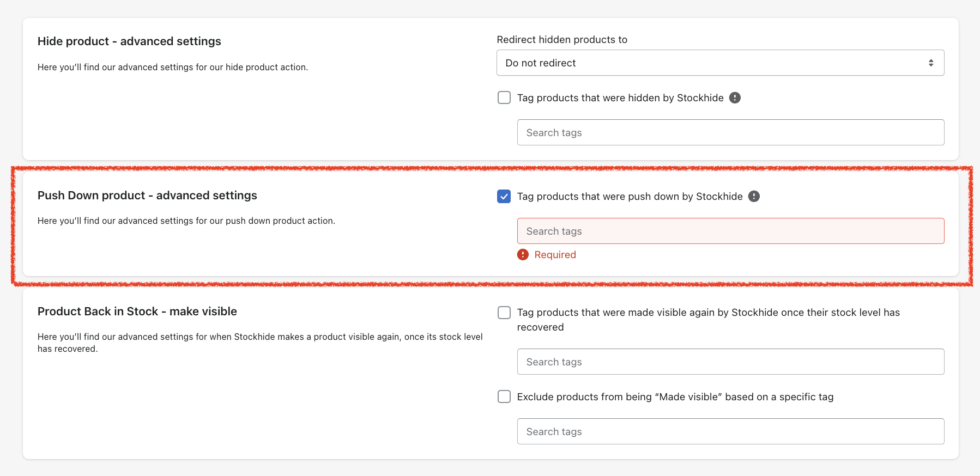Screen dimensions: 980x476
Task: Focus Search tags field for made visible tag
Action: 730,362
